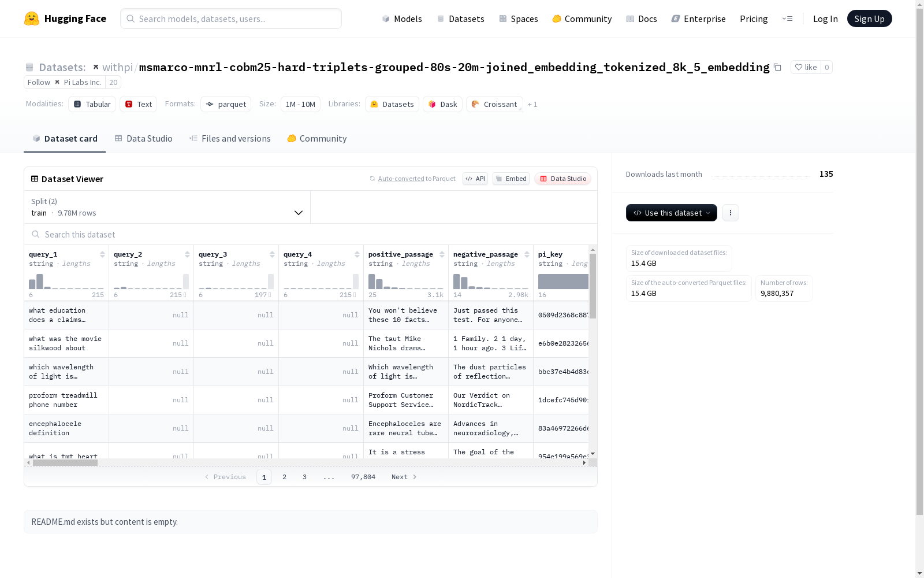Sort the query_1 column
The width and height of the screenshot is (924, 578).
click(x=102, y=254)
